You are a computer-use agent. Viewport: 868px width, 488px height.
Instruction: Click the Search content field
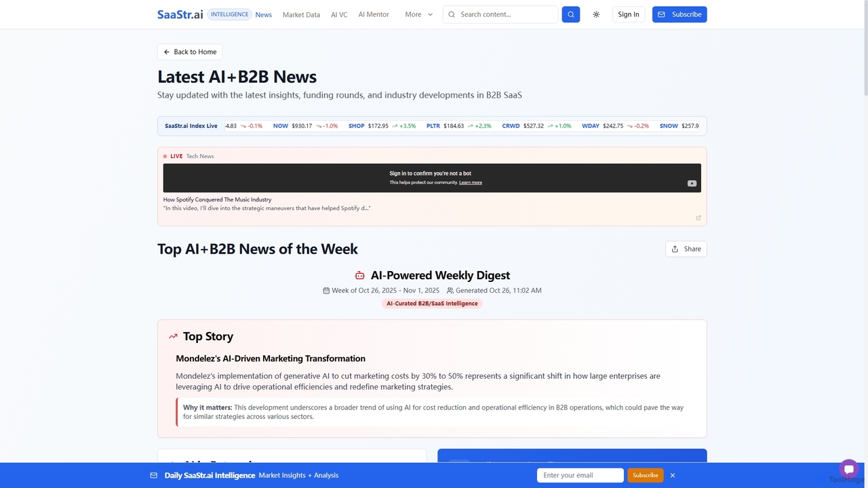click(500, 14)
